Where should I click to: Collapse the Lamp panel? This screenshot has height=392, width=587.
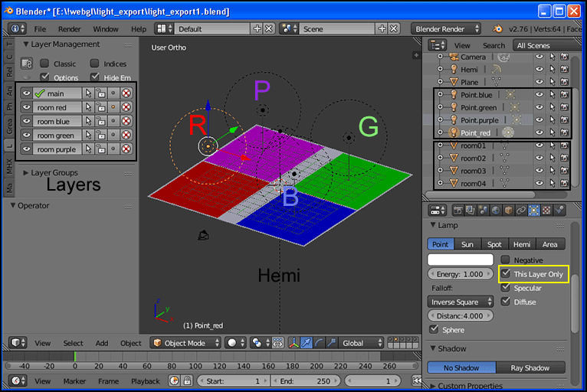(433, 225)
